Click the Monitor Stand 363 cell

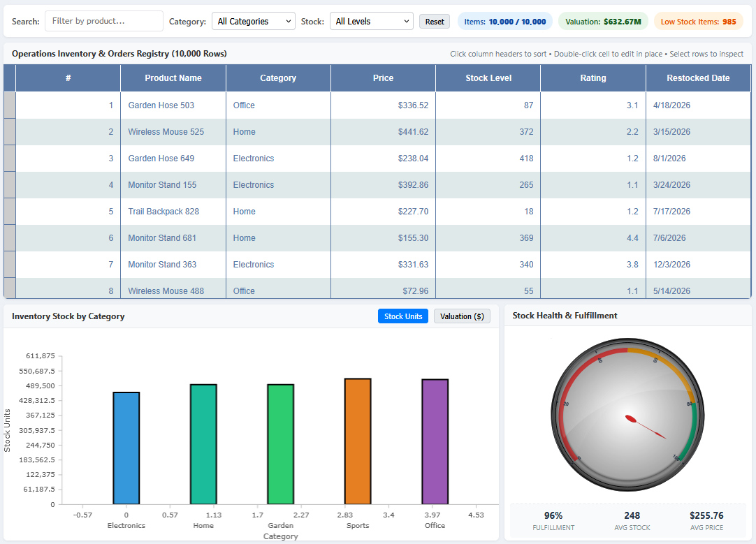tap(173, 265)
